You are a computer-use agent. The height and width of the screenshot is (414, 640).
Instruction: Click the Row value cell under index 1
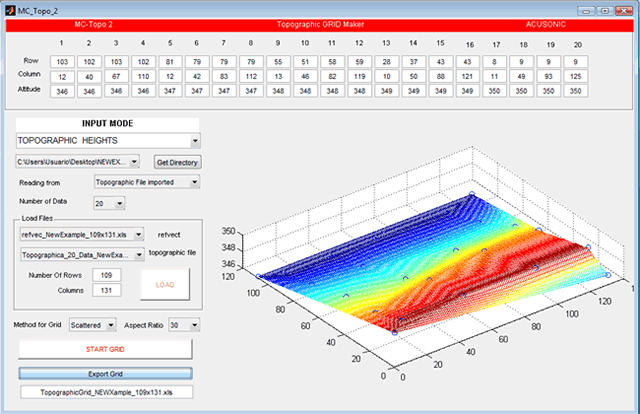tap(62, 61)
